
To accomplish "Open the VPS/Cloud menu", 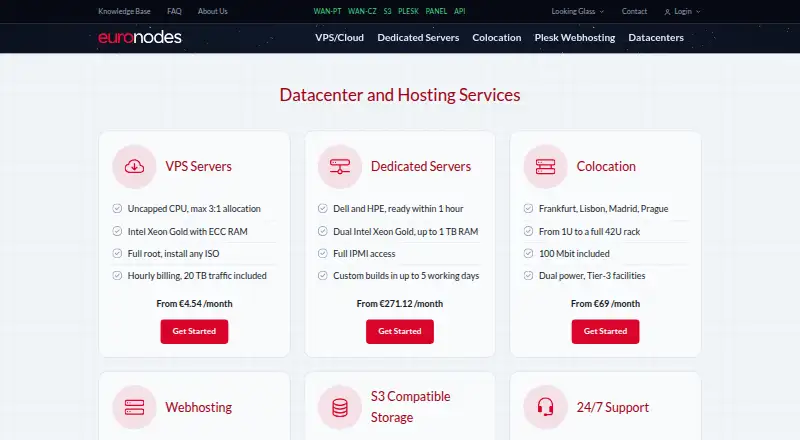I will pyautogui.click(x=339, y=38).
